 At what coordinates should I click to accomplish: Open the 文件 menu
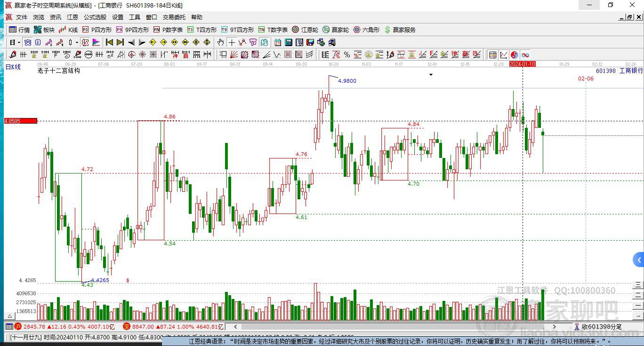pos(22,17)
